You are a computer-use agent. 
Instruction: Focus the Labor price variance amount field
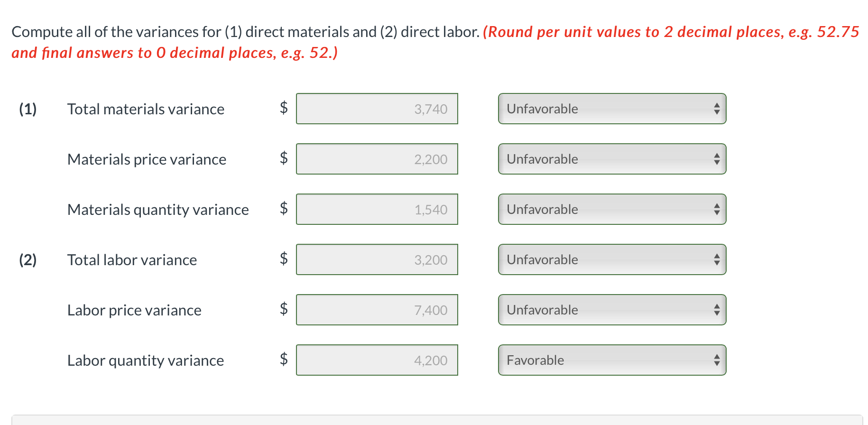[377, 310]
